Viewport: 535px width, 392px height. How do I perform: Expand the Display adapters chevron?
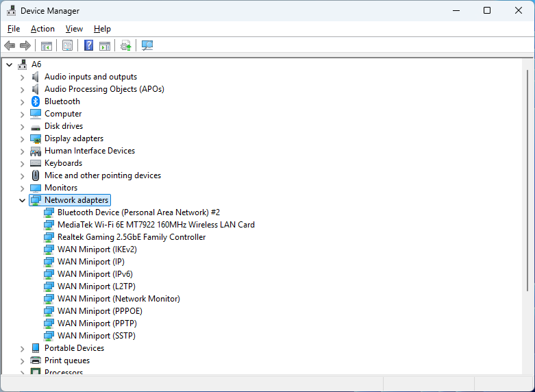coord(22,139)
